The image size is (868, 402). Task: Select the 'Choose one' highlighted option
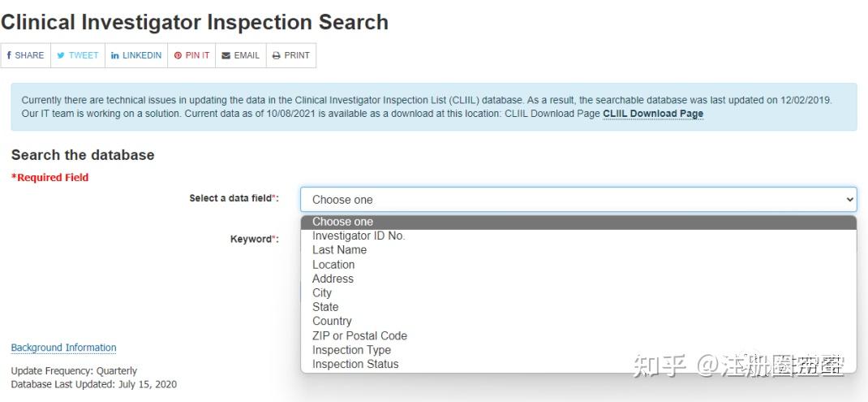coord(342,222)
